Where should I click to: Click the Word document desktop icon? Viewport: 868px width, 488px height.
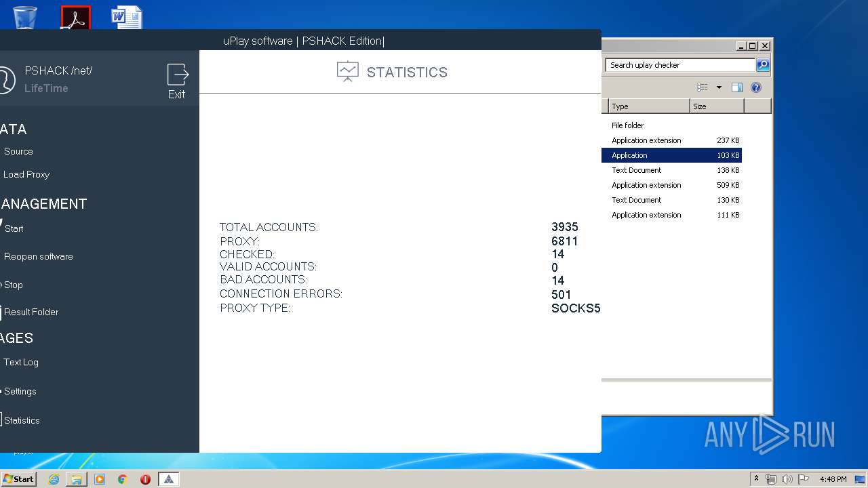pyautogui.click(x=127, y=17)
